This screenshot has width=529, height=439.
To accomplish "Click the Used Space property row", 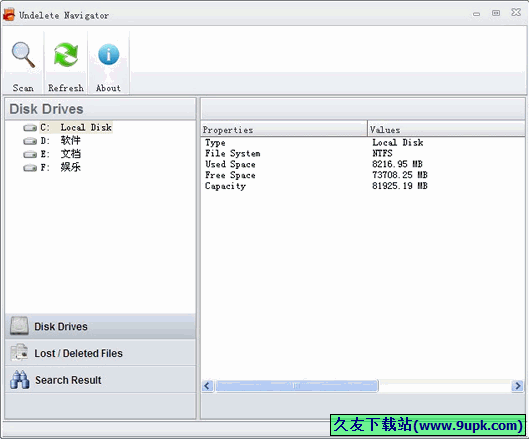I will pos(363,164).
